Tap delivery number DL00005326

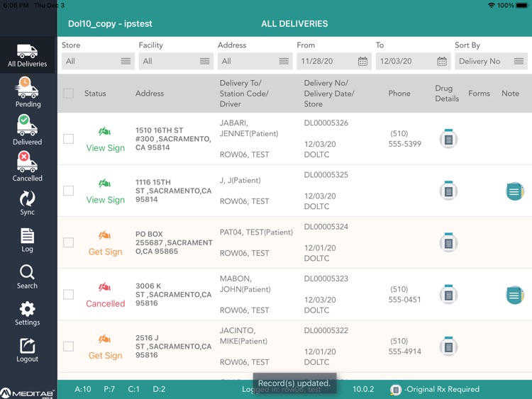(326, 123)
